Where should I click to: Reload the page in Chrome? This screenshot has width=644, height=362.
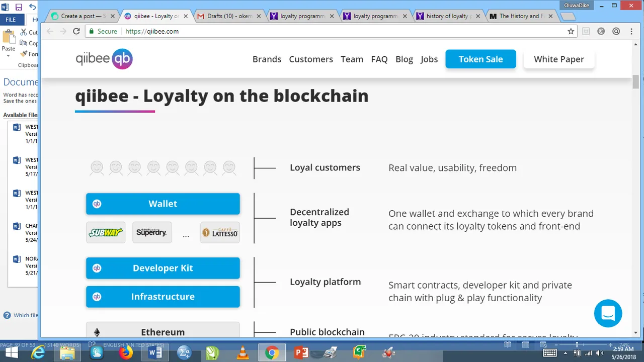(x=76, y=31)
